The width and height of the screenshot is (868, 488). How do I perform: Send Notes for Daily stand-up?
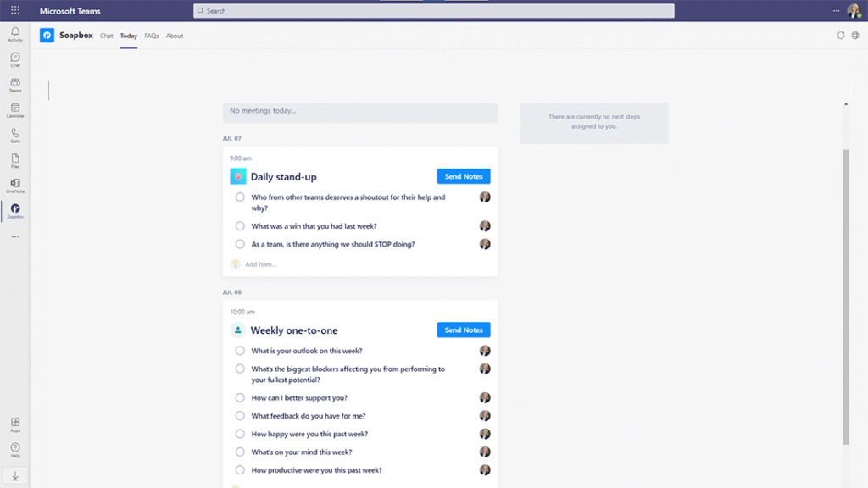point(464,176)
